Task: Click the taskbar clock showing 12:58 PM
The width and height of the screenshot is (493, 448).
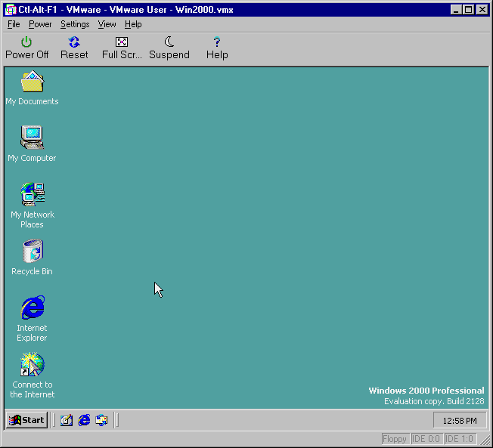Action: coord(460,421)
